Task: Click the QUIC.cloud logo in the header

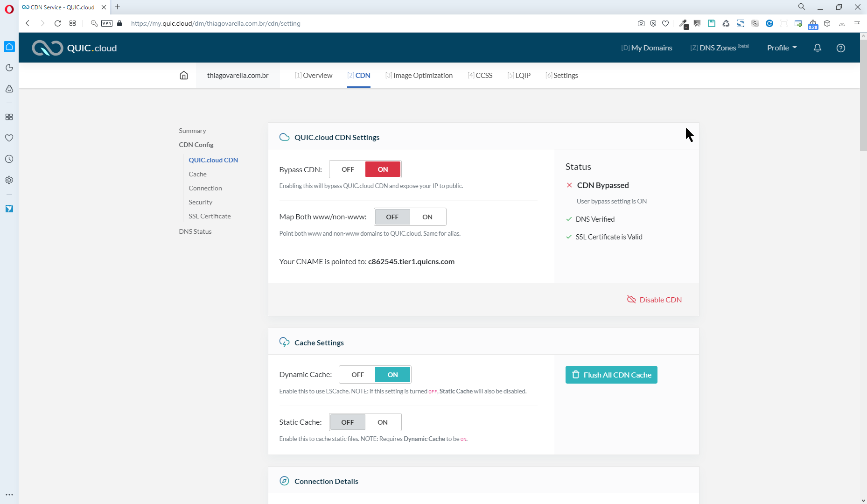Action: (x=75, y=48)
